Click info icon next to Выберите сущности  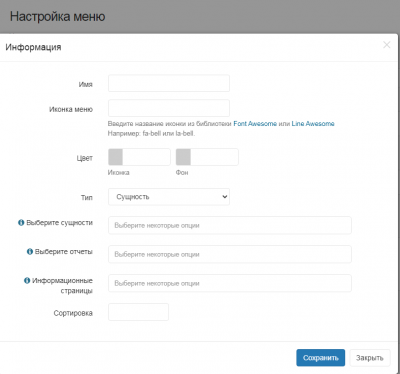(x=21, y=222)
